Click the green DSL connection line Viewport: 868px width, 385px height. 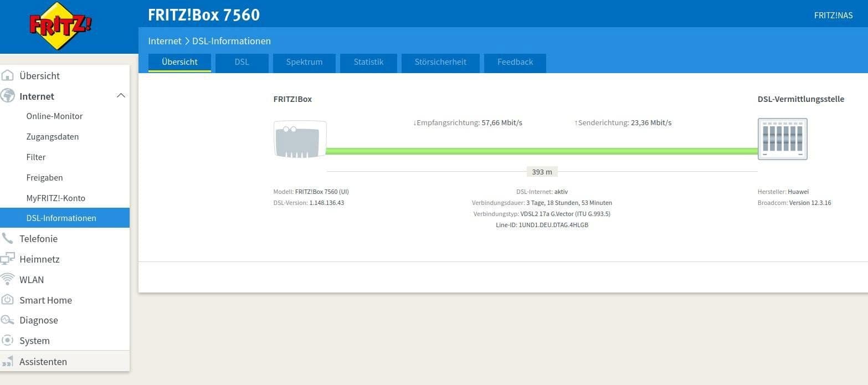[x=542, y=151]
